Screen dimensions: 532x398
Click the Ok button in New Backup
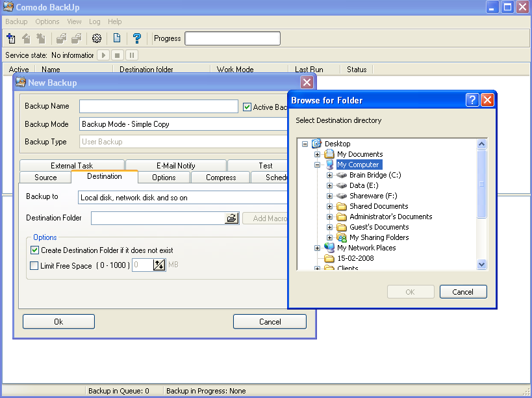click(x=58, y=321)
